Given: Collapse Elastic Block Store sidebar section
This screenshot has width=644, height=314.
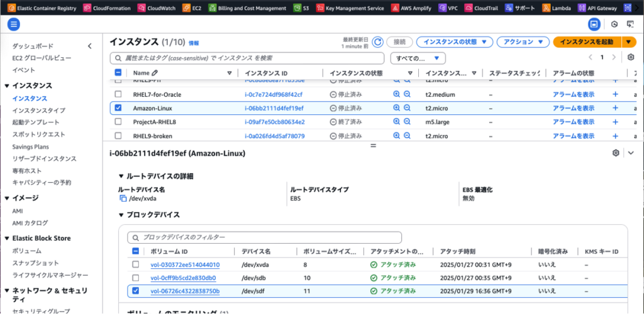Looking at the screenshot, I should tap(6, 238).
